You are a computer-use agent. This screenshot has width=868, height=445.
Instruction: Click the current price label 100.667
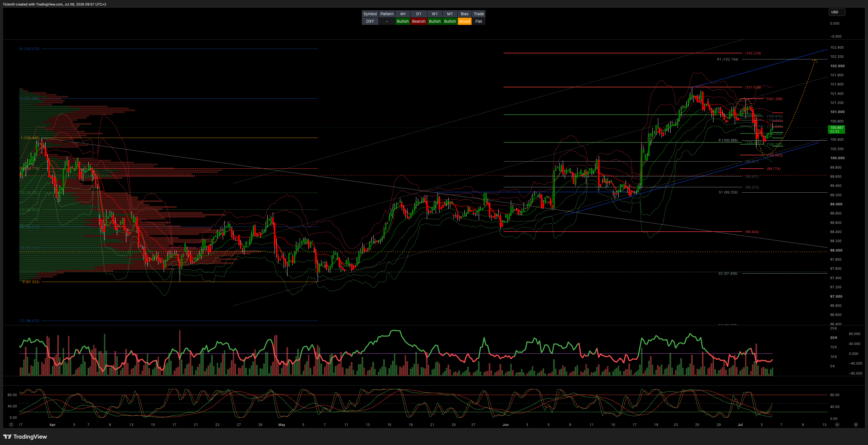click(x=836, y=129)
